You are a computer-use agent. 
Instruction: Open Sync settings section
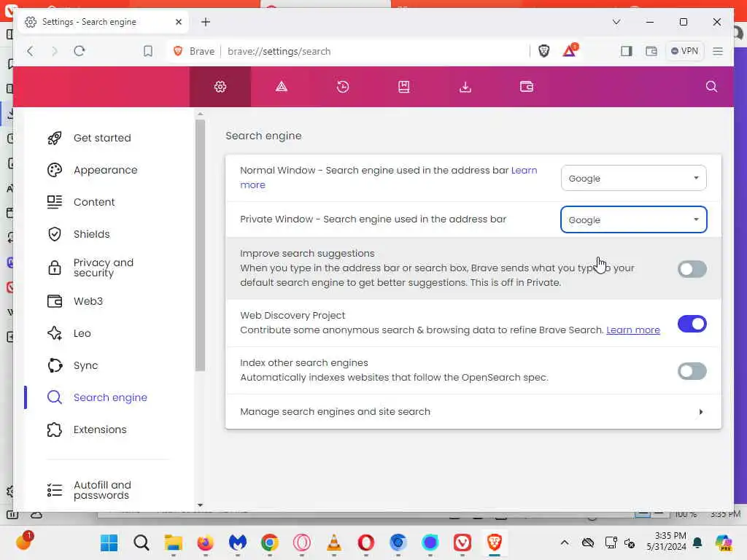86,366
